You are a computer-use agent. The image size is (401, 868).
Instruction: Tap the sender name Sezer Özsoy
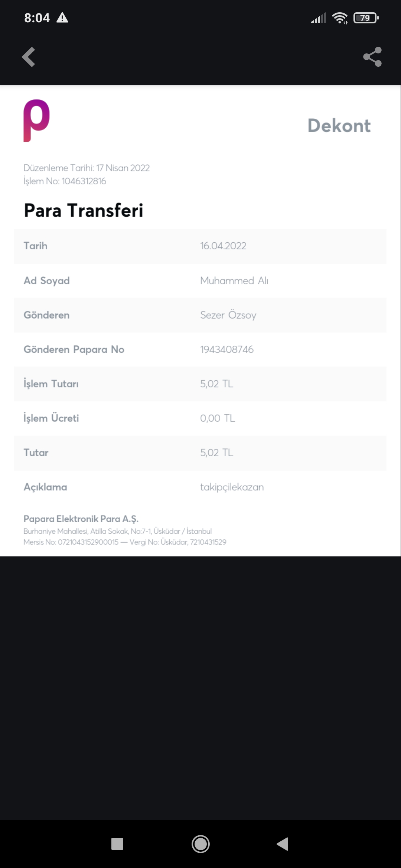(x=228, y=315)
